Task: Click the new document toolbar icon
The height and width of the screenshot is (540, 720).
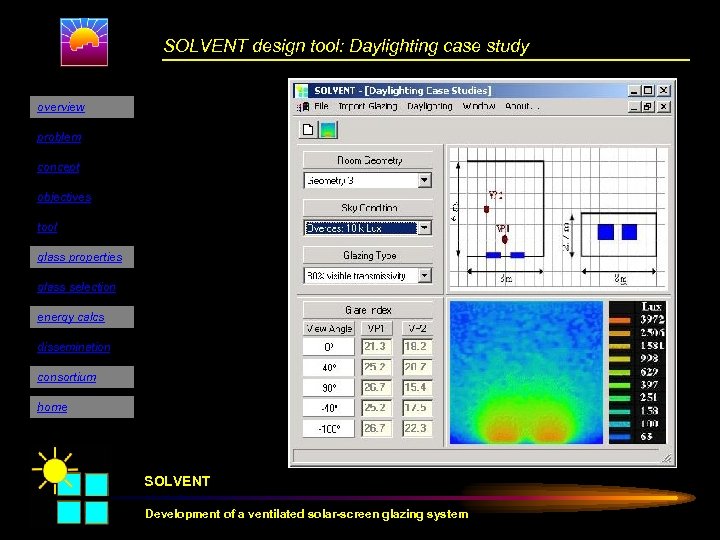Action: click(x=308, y=129)
